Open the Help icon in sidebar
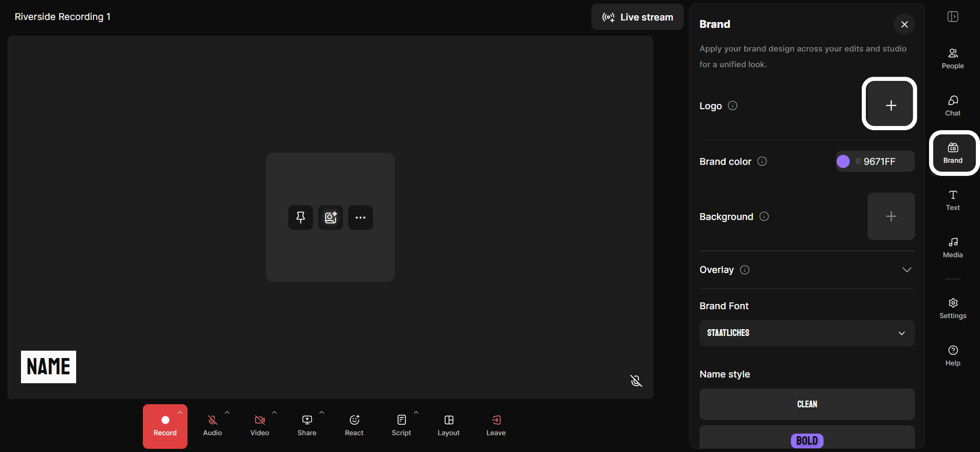Image resolution: width=980 pixels, height=452 pixels. coord(953,355)
